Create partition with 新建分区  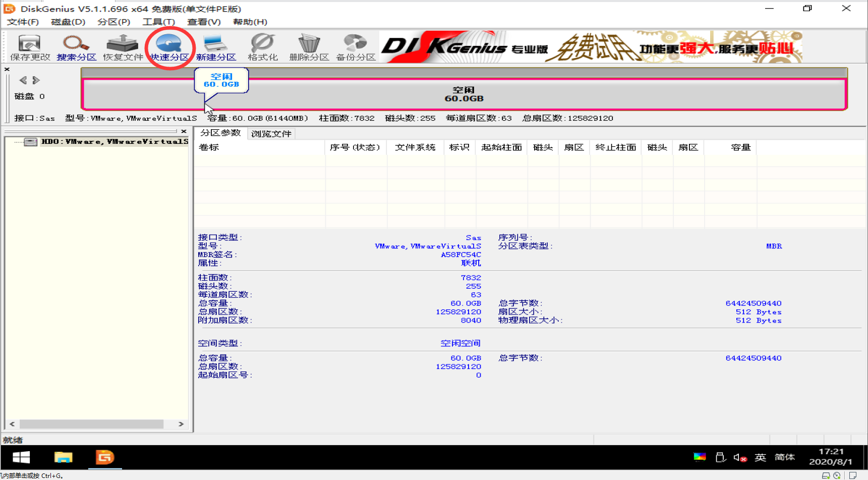(216, 48)
